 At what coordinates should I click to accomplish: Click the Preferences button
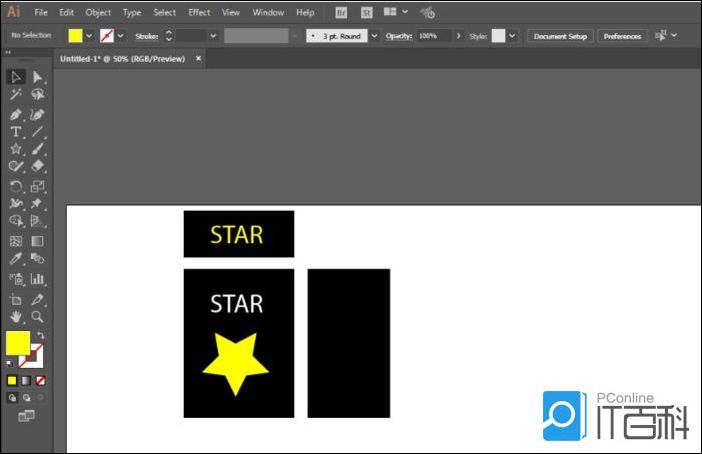click(622, 36)
